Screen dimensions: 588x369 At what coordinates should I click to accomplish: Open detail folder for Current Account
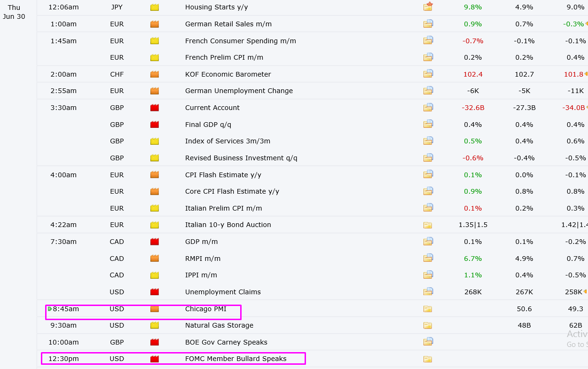point(428,108)
